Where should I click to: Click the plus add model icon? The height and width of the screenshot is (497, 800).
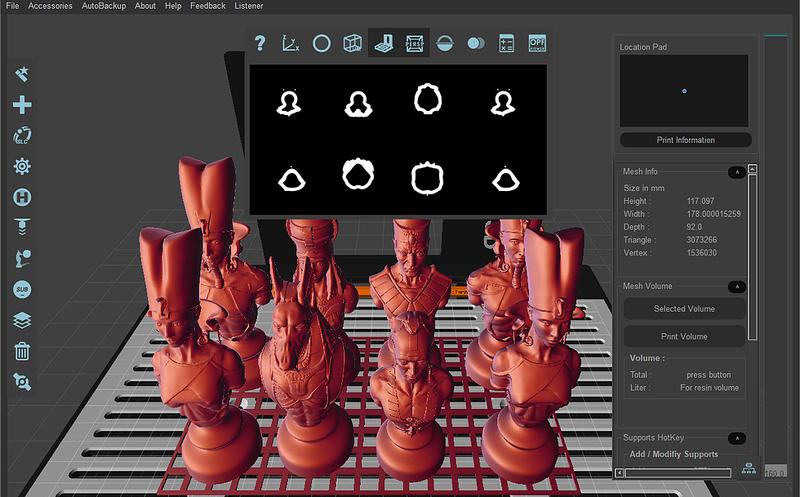tap(22, 105)
